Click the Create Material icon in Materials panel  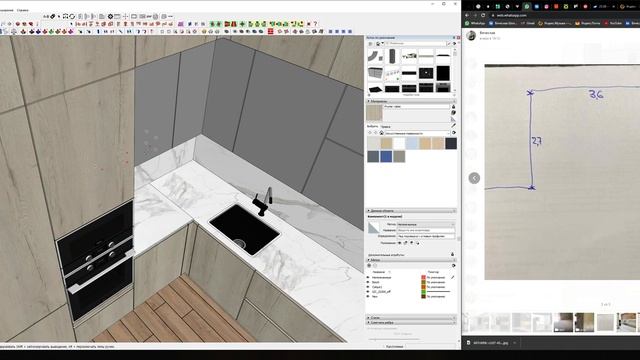(x=453, y=113)
